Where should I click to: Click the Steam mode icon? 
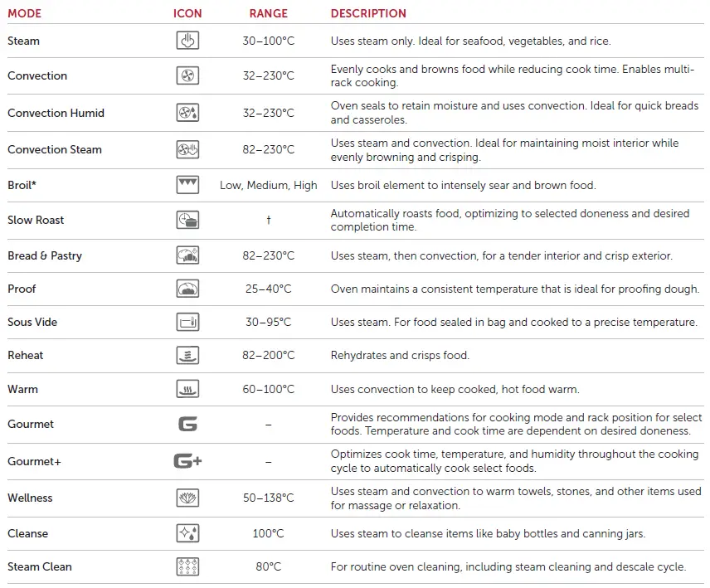[x=187, y=41]
